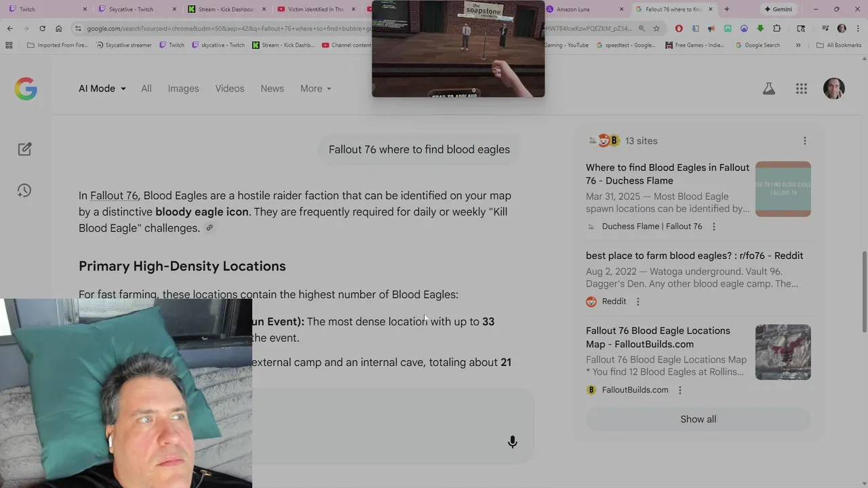Go to browser home page

[58, 28]
